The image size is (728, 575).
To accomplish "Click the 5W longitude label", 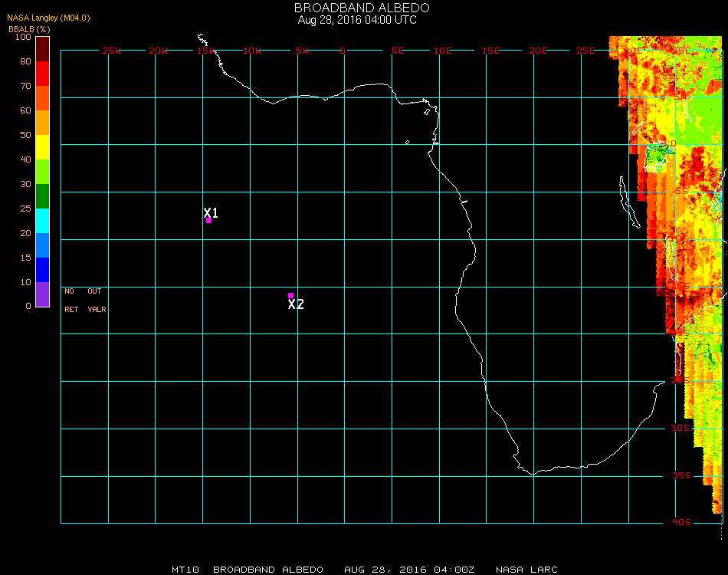I will 302,51.
